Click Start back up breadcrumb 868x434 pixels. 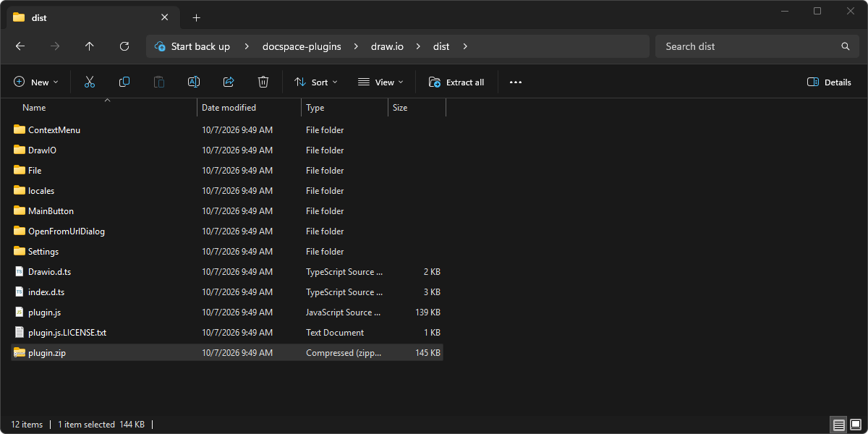click(x=200, y=46)
